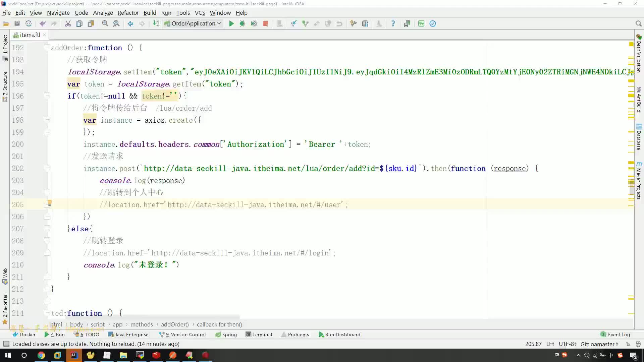644x362 pixels.
Task: Open the Analyze menu
Action: (103, 13)
